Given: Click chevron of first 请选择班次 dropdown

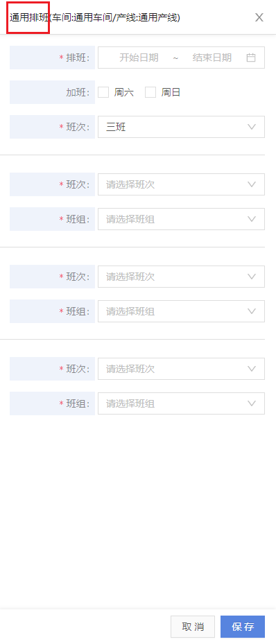Looking at the screenshot, I should point(252,184).
